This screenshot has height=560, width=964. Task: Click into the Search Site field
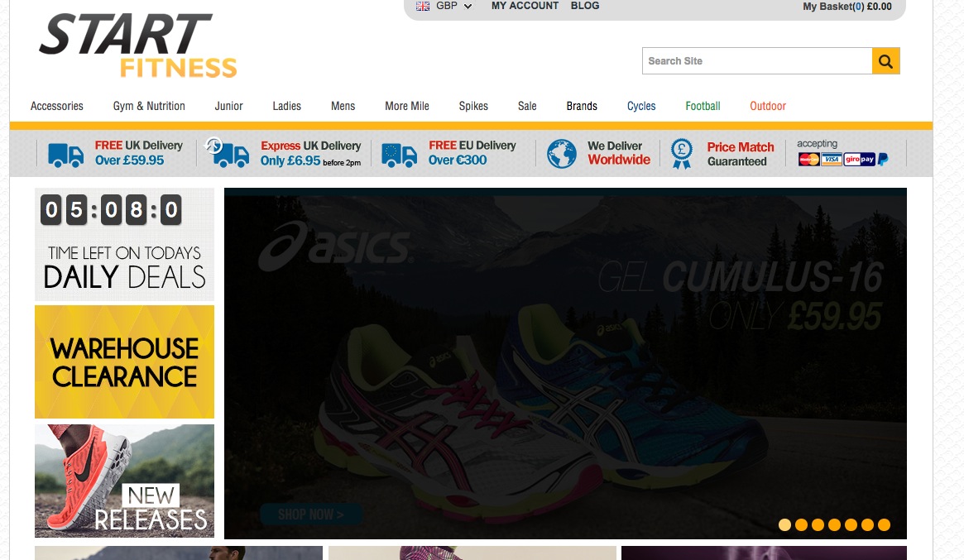click(756, 61)
